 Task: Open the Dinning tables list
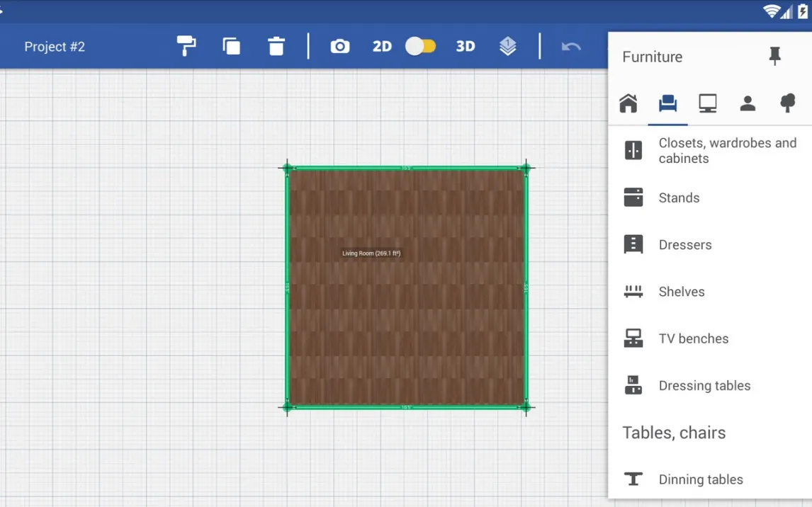700,479
